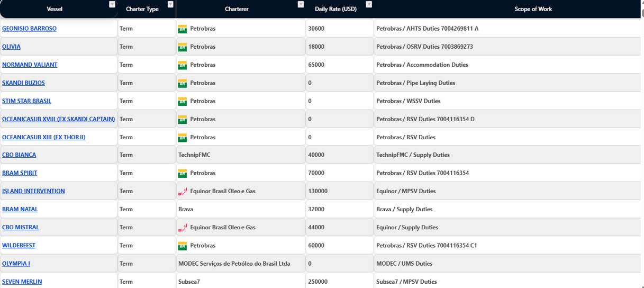
Task: Select the 40000 daily rate cell
Action: (340, 155)
